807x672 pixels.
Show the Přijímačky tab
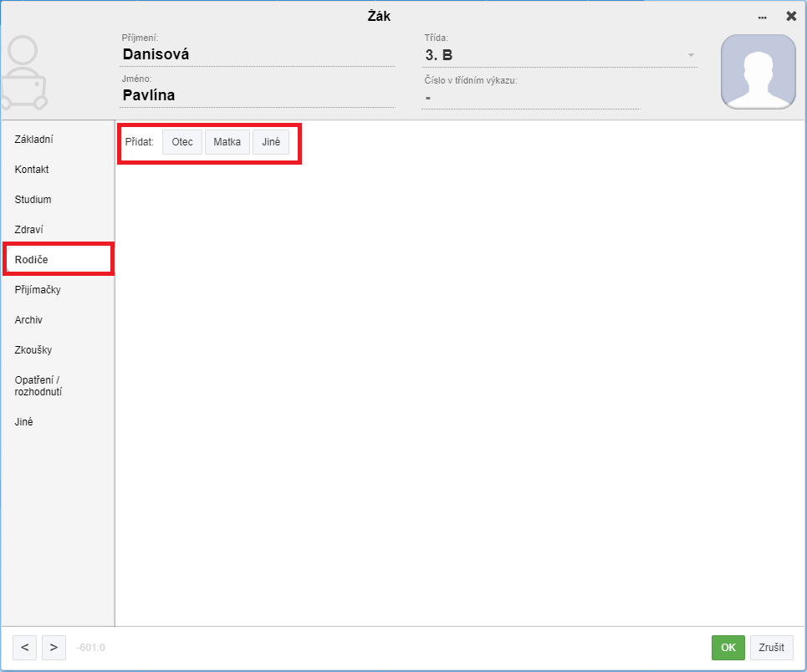click(38, 290)
